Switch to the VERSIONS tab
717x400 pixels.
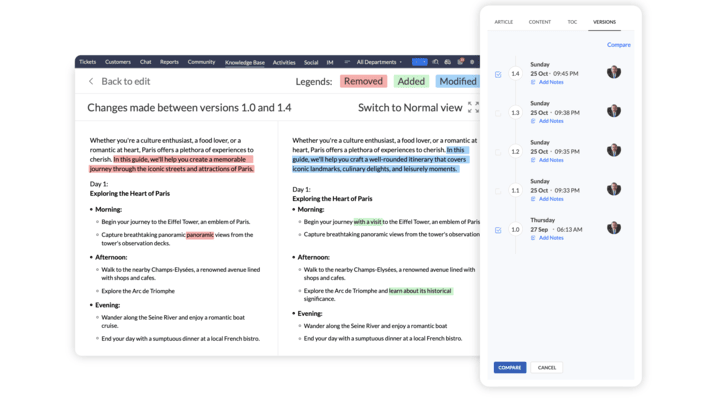click(x=604, y=22)
